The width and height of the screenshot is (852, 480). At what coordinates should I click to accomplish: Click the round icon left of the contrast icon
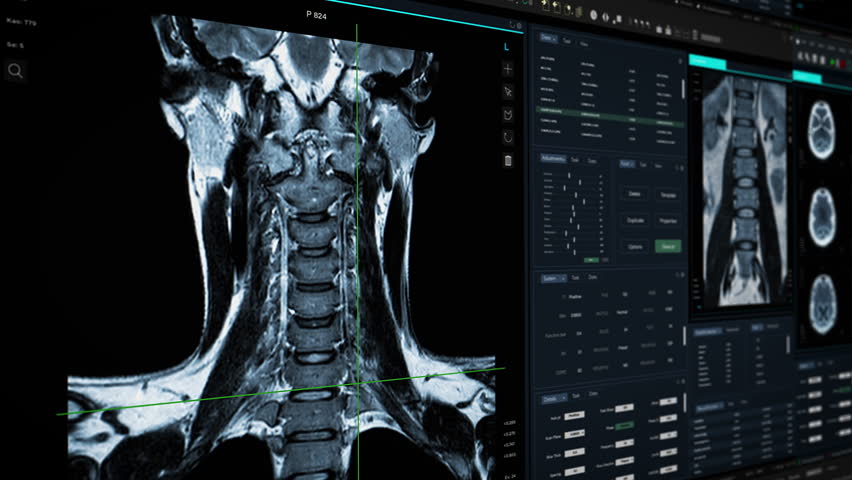coord(593,15)
